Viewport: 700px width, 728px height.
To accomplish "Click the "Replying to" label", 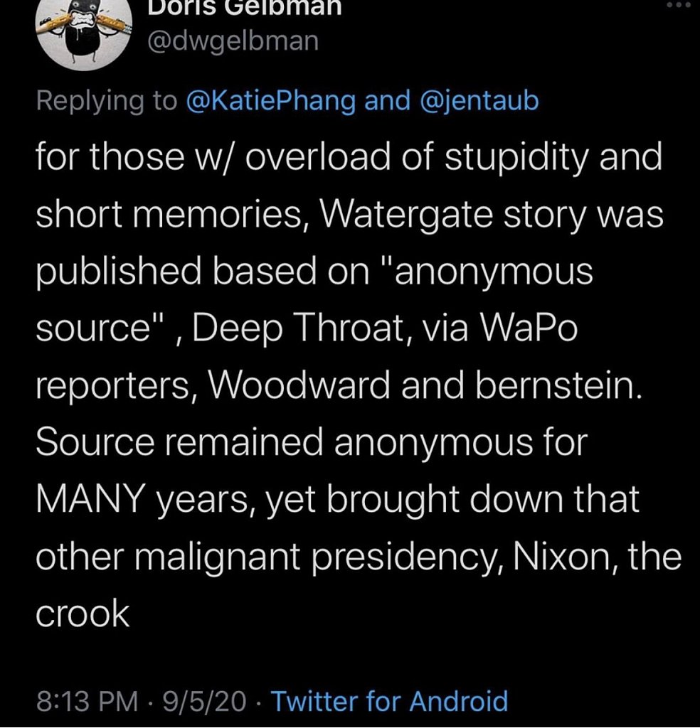I will pyautogui.click(x=106, y=101).
